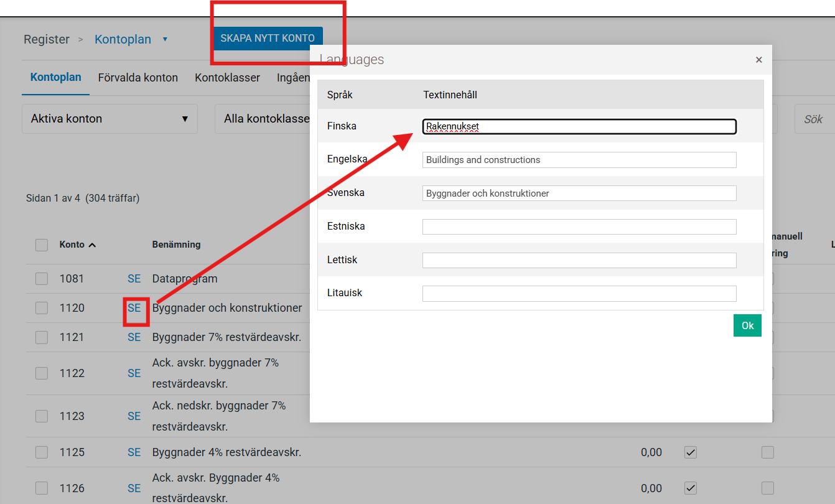
Task: Open the Aktiva konton dropdown
Action: (110, 119)
